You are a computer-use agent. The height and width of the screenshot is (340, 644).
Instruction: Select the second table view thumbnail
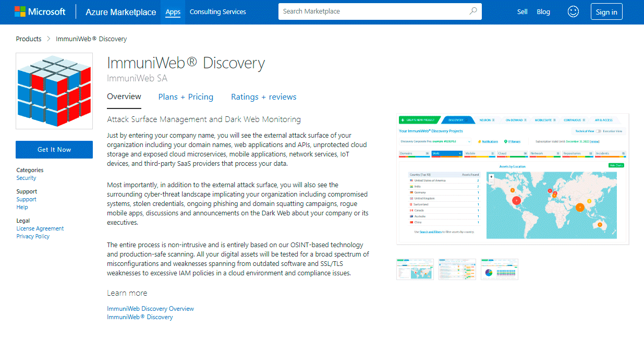point(457,269)
